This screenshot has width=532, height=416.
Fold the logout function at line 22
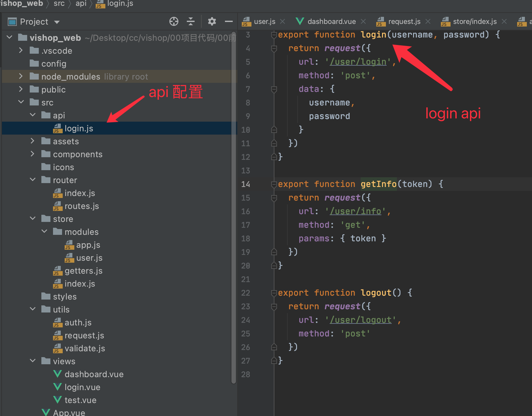(274, 293)
